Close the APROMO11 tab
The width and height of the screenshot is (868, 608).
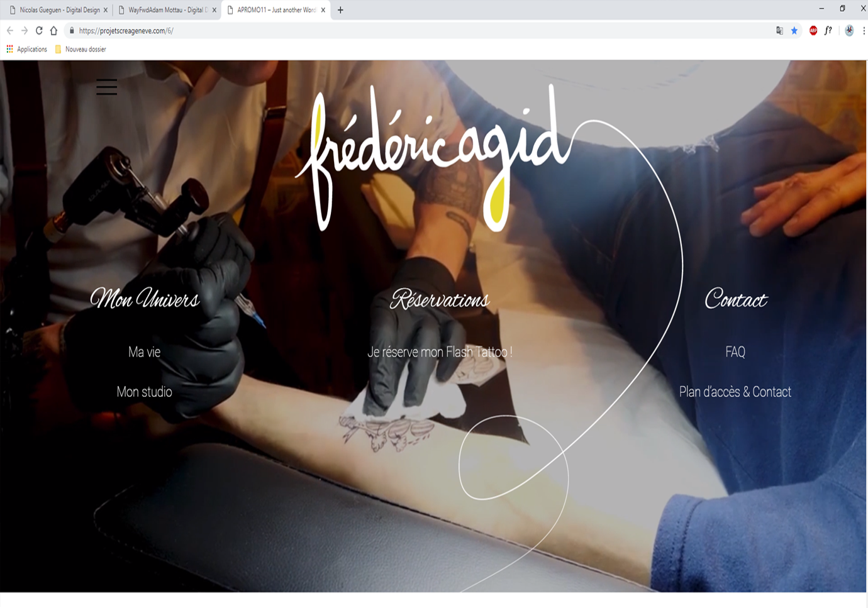pos(323,10)
